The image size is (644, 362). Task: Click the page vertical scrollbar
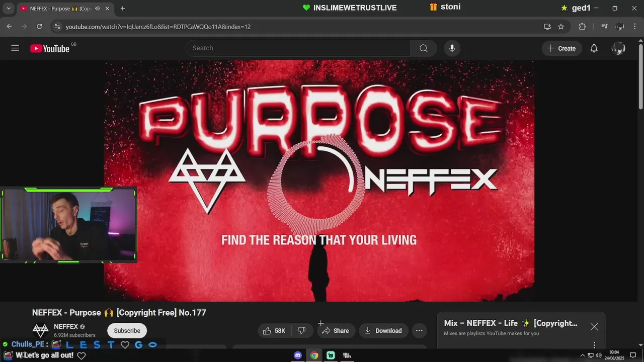point(640,75)
